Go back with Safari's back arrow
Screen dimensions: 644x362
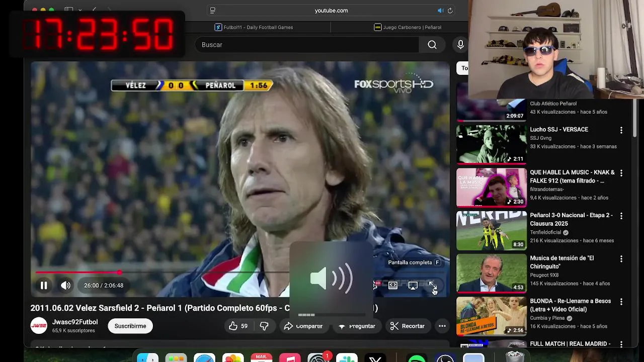point(94,10)
